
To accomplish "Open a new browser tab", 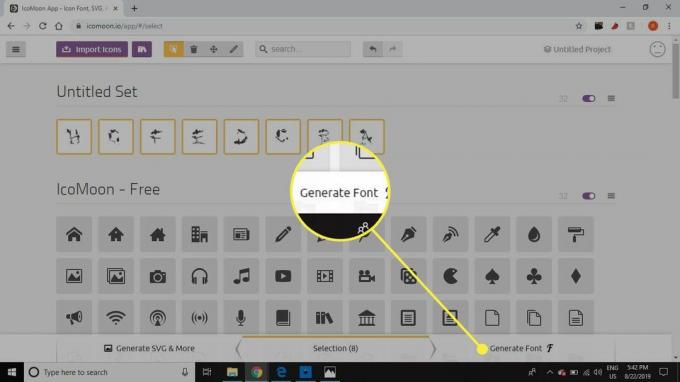I will coord(134,8).
